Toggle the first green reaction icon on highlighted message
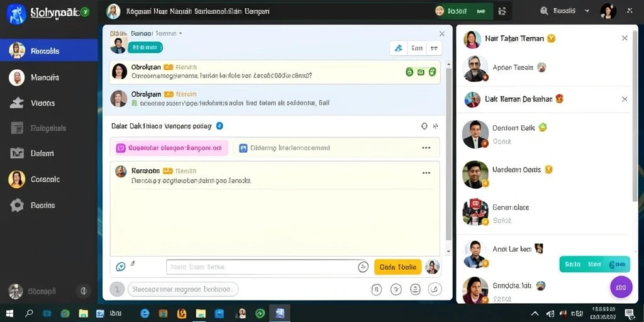Viewport: 644px width, 322px height. (x=409, y=72)
